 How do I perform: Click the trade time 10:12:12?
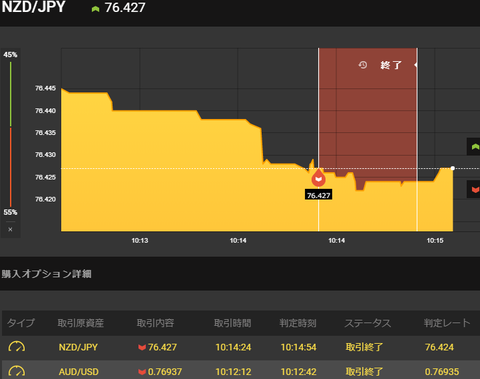(x=233, y=372)
